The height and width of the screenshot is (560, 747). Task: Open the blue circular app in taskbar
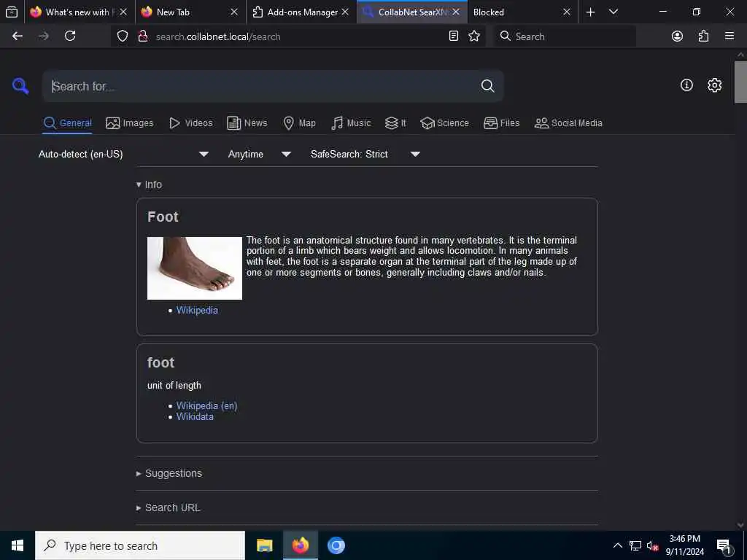tap(336, 545)
